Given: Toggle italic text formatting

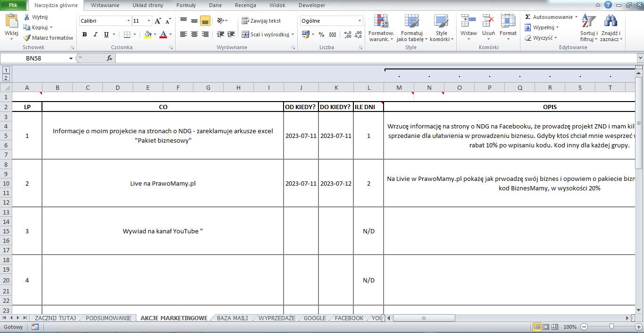Looking at the screenshot, I should [x=95, y=34].
